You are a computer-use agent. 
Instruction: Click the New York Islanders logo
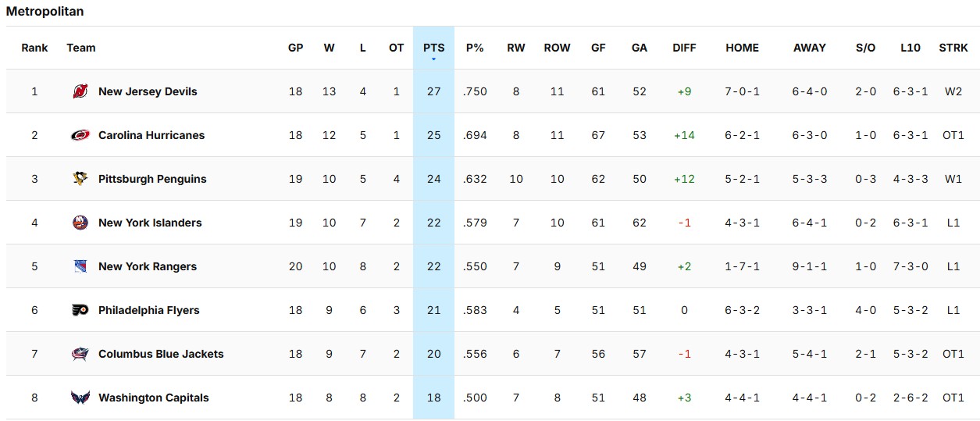click(x=80, y=223)
